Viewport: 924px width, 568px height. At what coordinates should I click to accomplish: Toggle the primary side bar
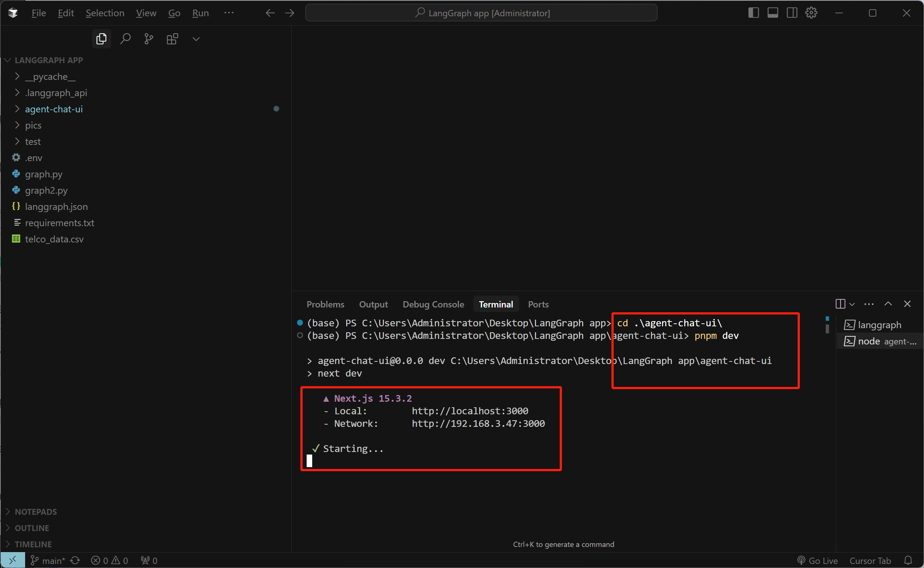[x=753, y=13]
